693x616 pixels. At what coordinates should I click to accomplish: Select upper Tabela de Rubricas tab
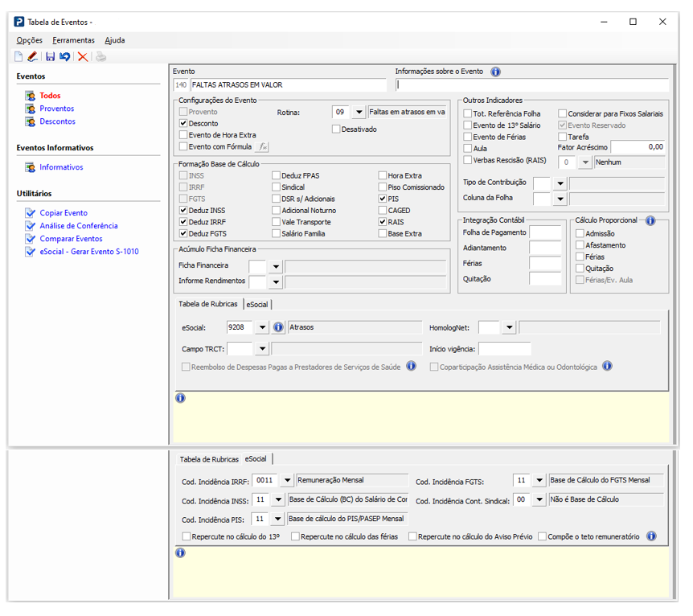tap(208, 304)
